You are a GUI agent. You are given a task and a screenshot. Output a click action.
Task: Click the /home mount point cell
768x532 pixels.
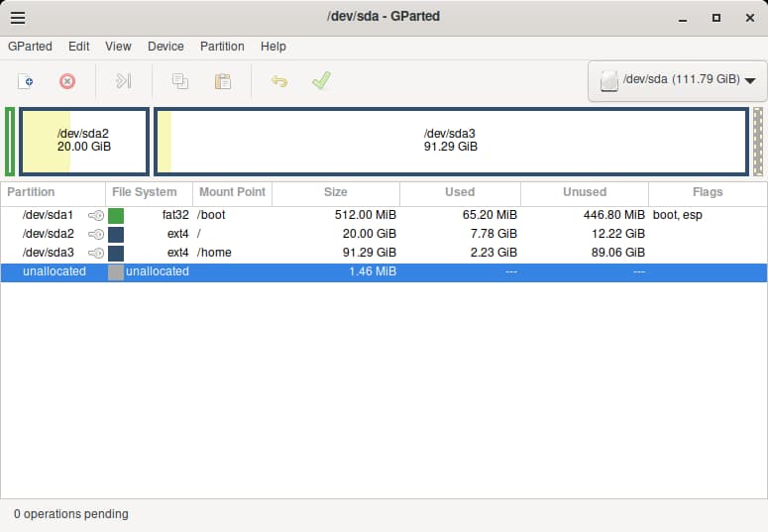pyautogui.click(x=214, y=253)
